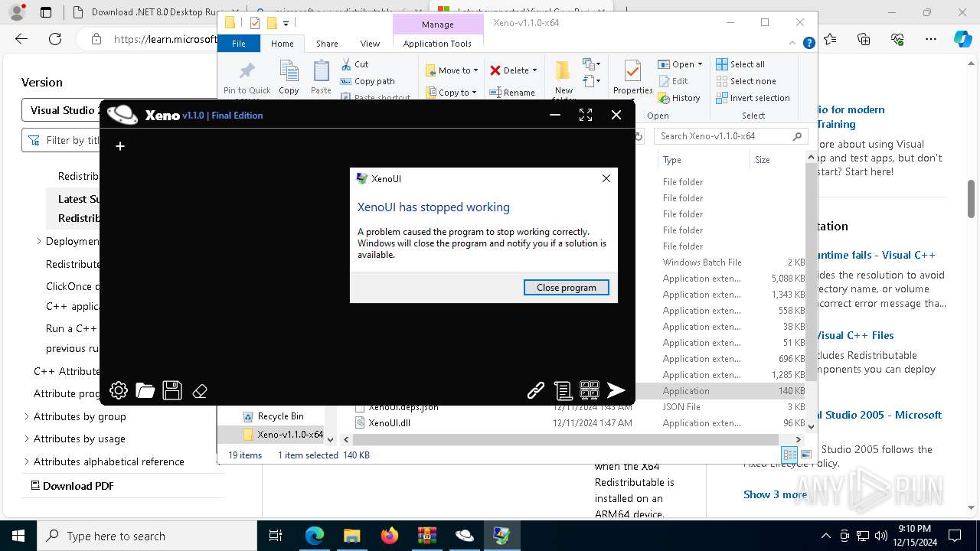980x551 pixels.
Task: Toggle Xeno fullscreen expand icon
Action: coord(586,115)
